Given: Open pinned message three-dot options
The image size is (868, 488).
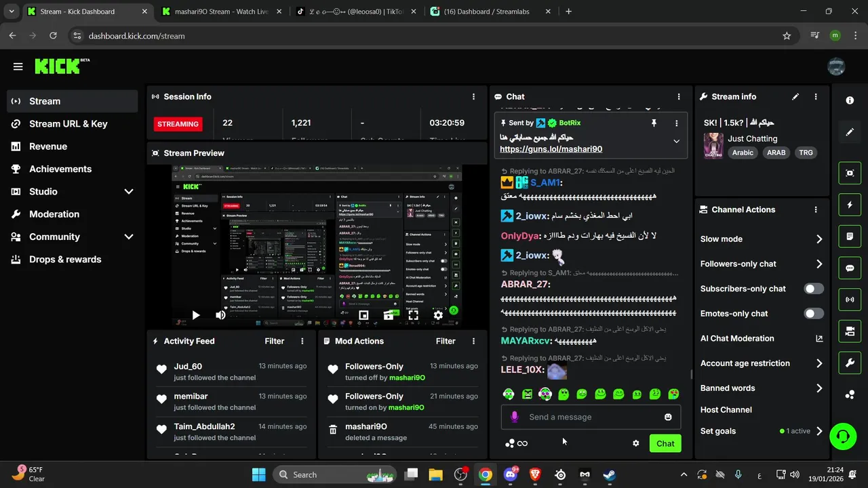Looking at the screenshot, I should [x=676, y=123].
